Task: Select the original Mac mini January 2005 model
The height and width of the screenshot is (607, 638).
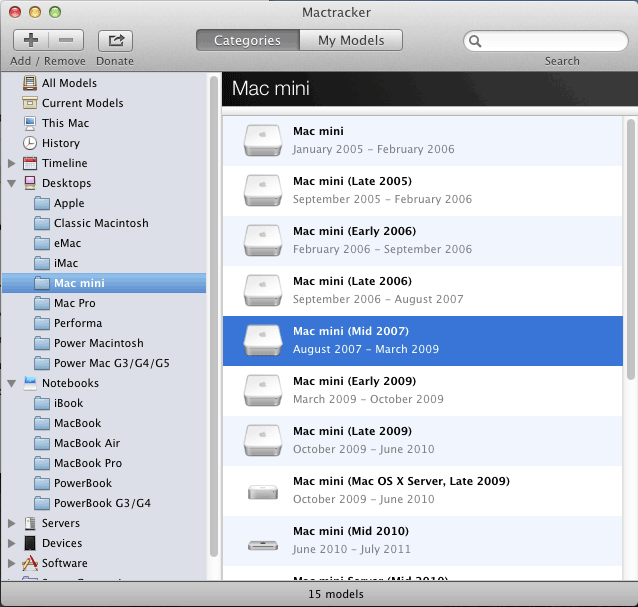Action: [x=423, y=141]
